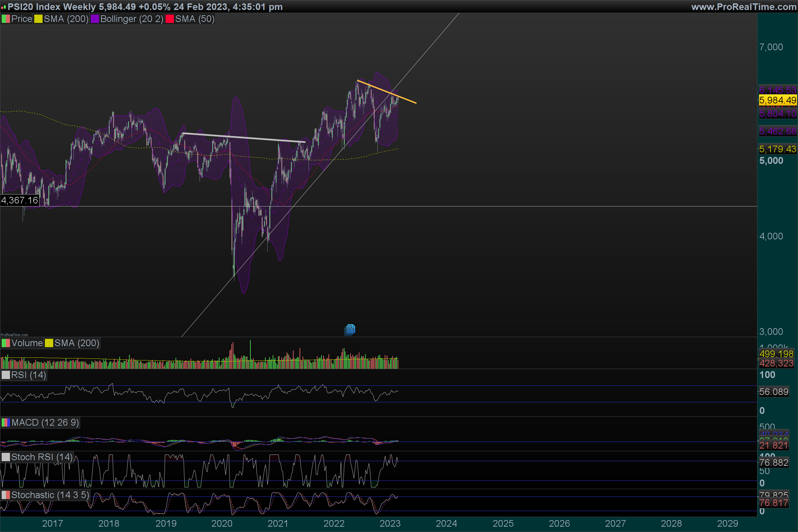Click the yellow SMA (200) color swatch
798x532 pixels.
pyautogui.click(x=38, y=19)
